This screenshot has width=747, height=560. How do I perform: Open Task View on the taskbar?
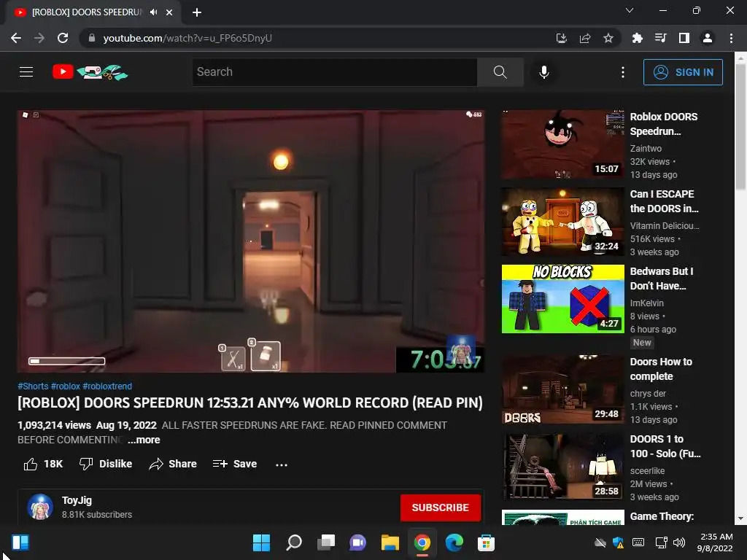[x=326, y=542]
